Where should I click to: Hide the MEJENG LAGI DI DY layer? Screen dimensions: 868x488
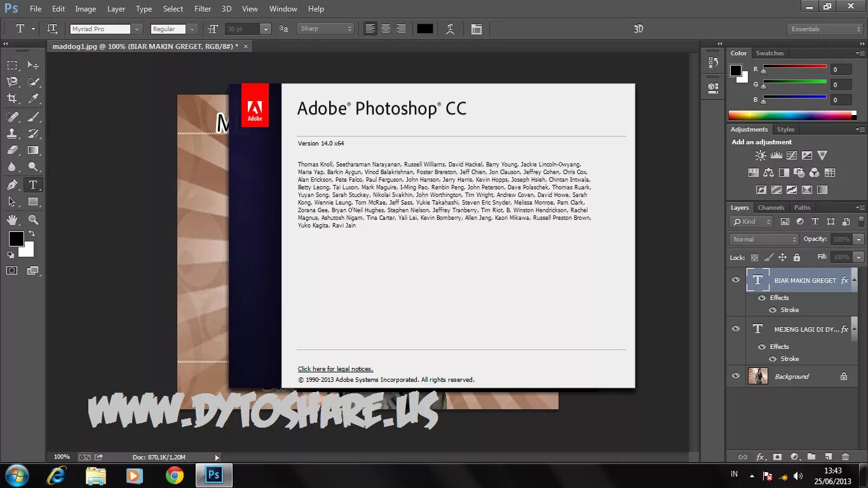[x=736, y=329]
